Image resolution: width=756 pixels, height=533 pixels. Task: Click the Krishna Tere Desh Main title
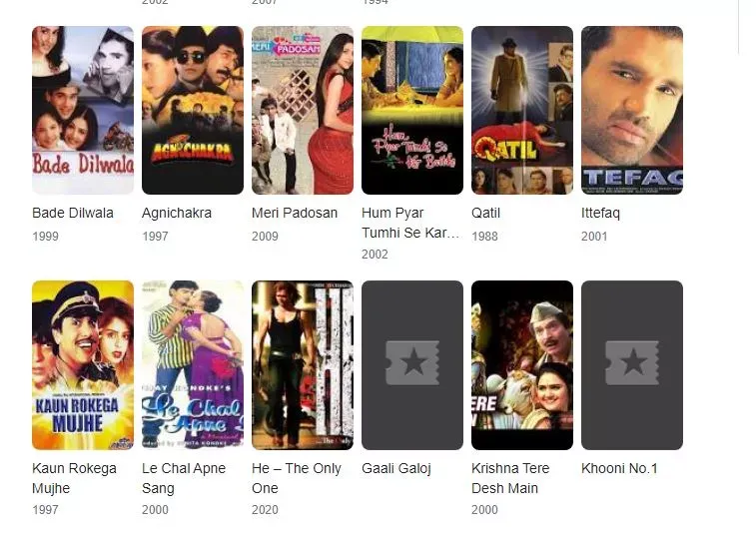(510, 478)
